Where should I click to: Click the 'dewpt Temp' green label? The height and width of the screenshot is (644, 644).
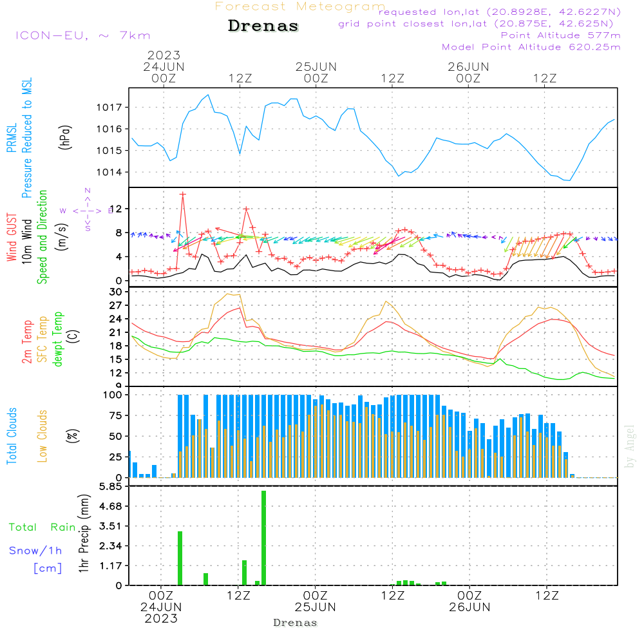point(57,339)
